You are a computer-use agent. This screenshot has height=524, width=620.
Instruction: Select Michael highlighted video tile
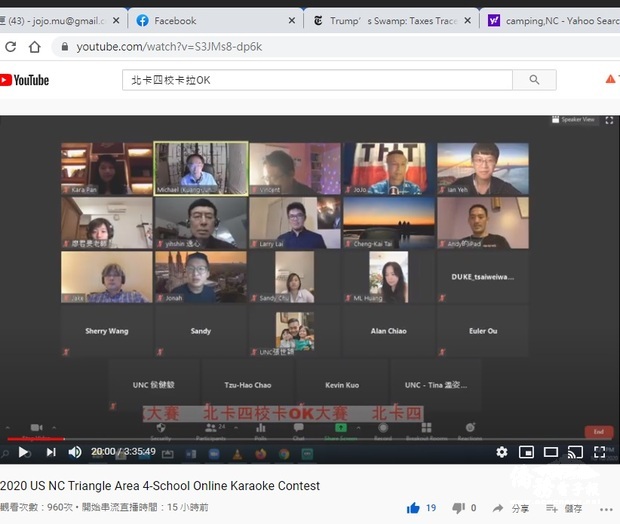point(201,169)
